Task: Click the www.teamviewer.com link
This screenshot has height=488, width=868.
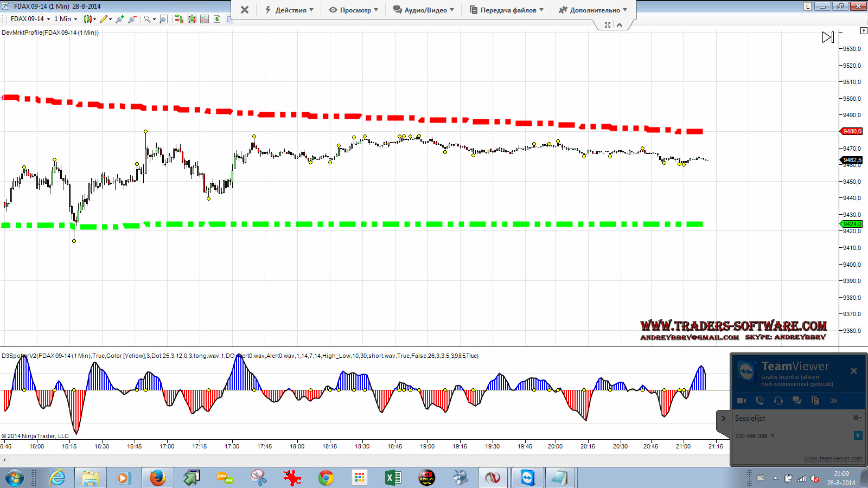Action: tap(833, 458)
